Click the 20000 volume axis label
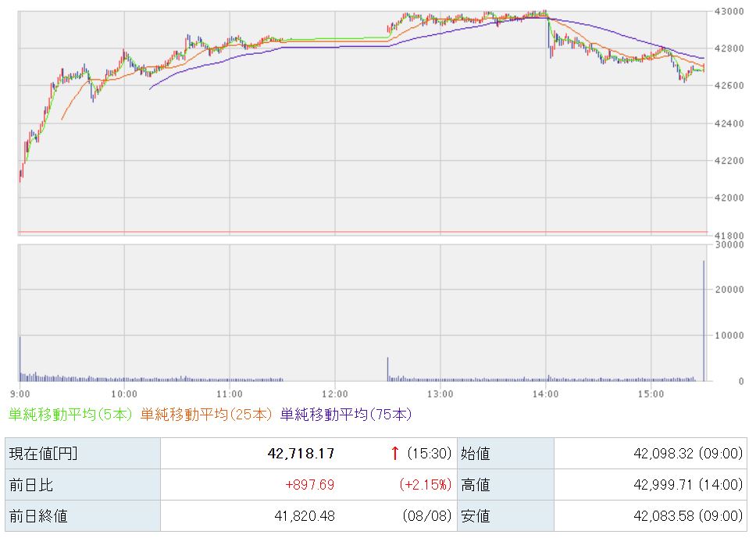Viewport: 756px width, 538px height. pos(729,289)
